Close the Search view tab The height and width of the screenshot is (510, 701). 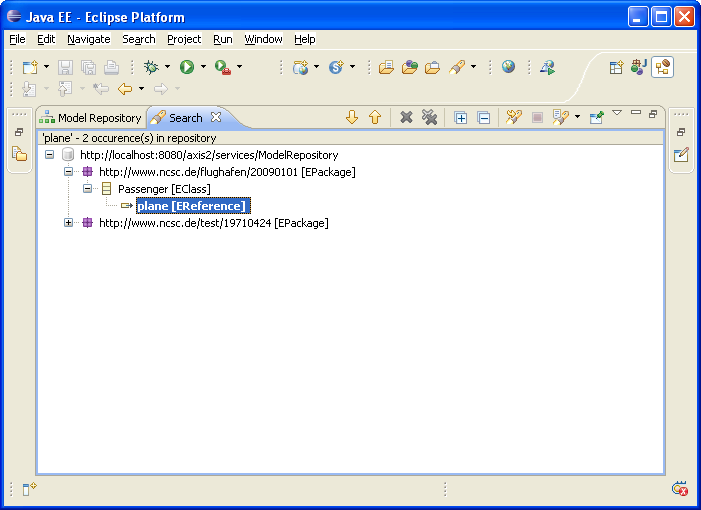pos(216,117)
